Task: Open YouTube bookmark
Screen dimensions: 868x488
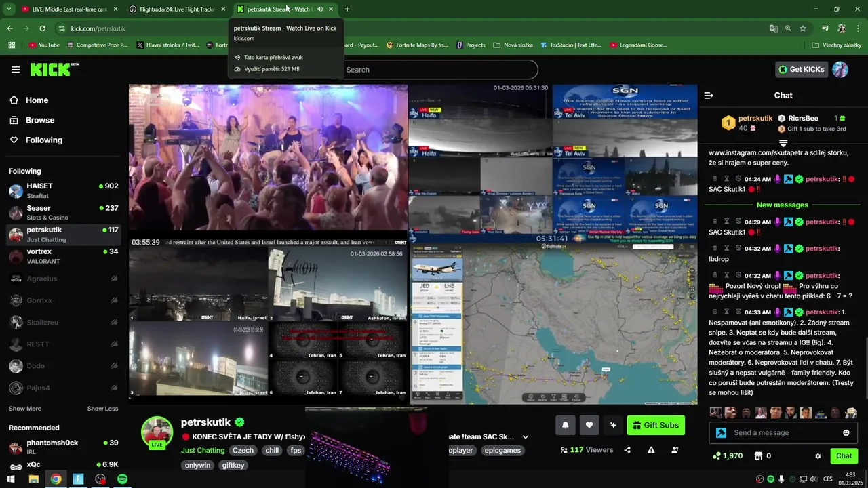Action: pos(44,45)
